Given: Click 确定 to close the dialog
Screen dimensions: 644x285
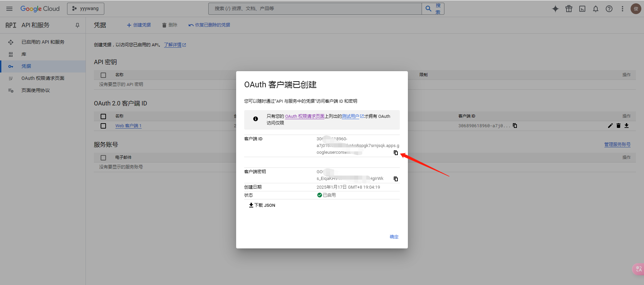Looking at the screenshot, I should tap(394, 237).
